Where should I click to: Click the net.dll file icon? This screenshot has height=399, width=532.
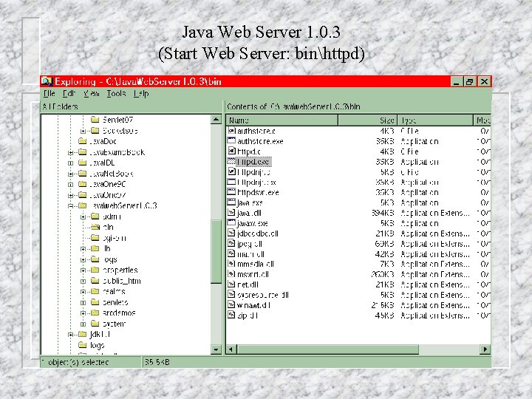(x=231, y=284)
